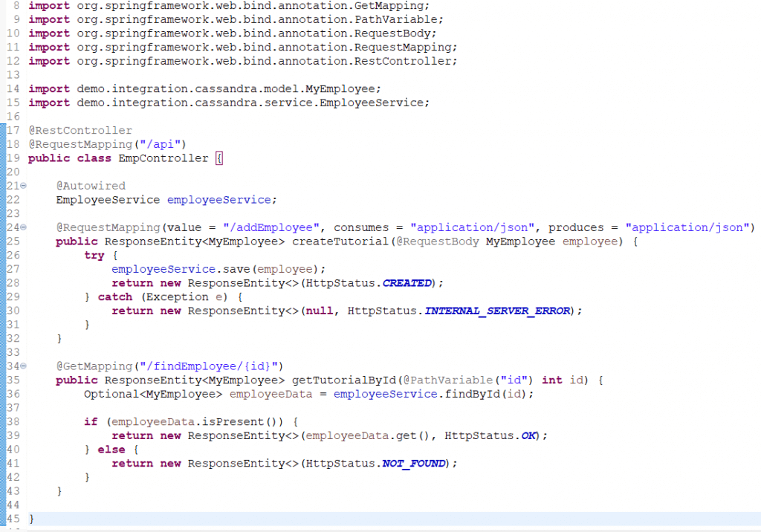This screenshot has height=532, width=761.
Task: Click line number 19 in the gutter
Action: 13,158
